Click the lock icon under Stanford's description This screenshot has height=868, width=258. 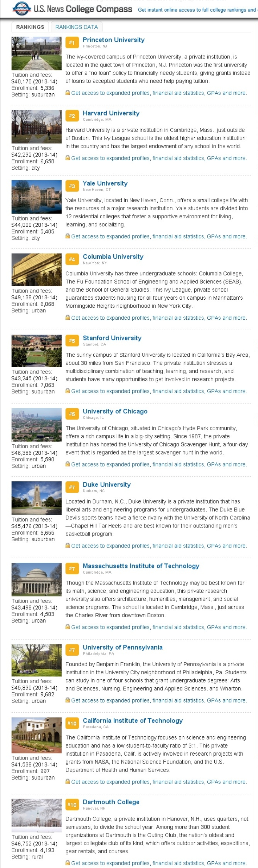point(68,391)
